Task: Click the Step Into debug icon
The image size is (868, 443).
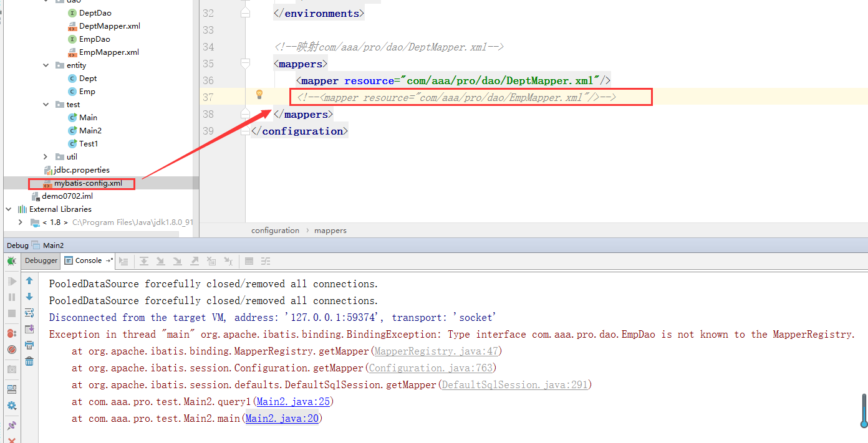Action: 161,261
